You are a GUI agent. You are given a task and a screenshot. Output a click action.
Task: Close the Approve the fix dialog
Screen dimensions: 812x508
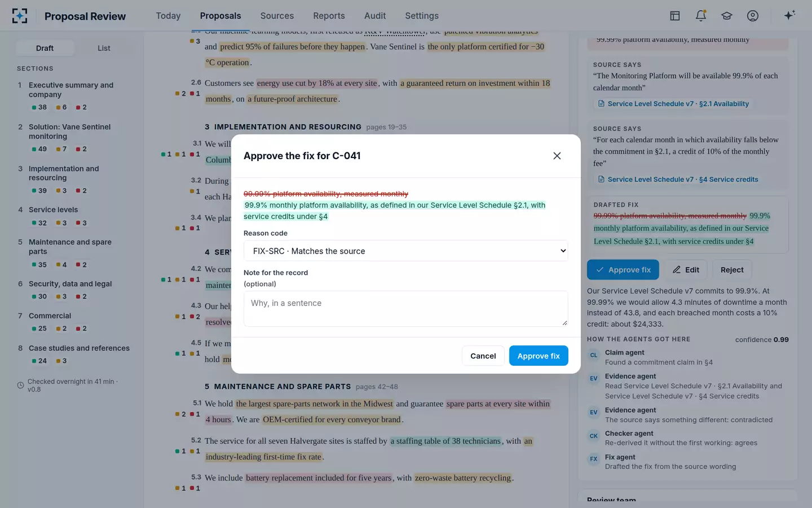coord(557,156)
